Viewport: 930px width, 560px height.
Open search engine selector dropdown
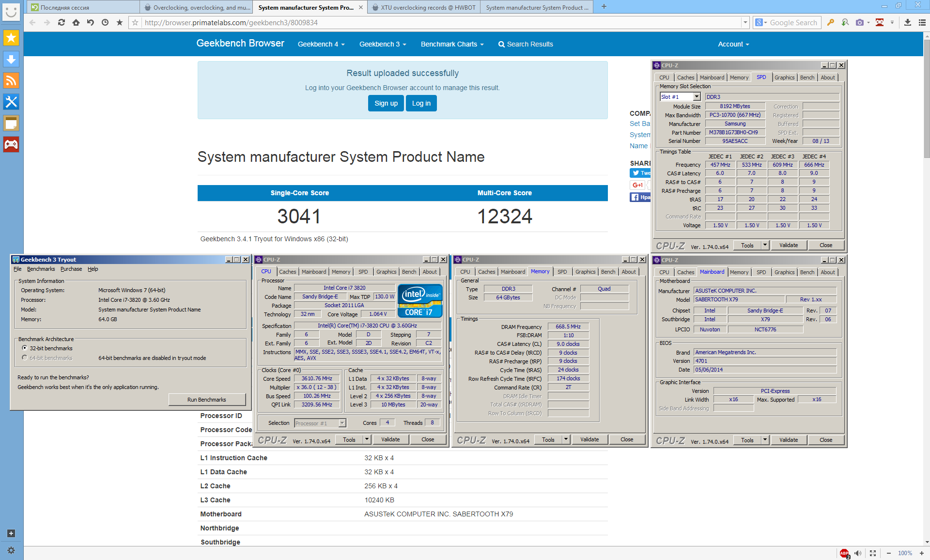[x=761, y=22]
